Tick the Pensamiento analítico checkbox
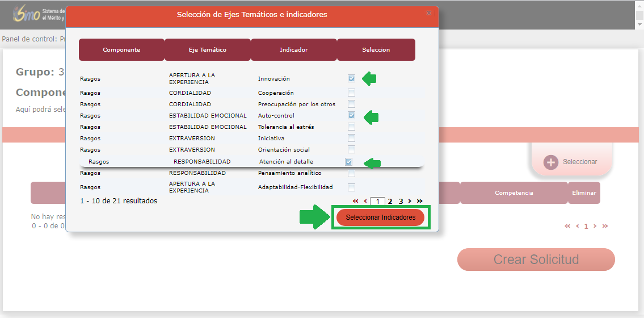Screen dimensions: 644x318 (352, 173)
